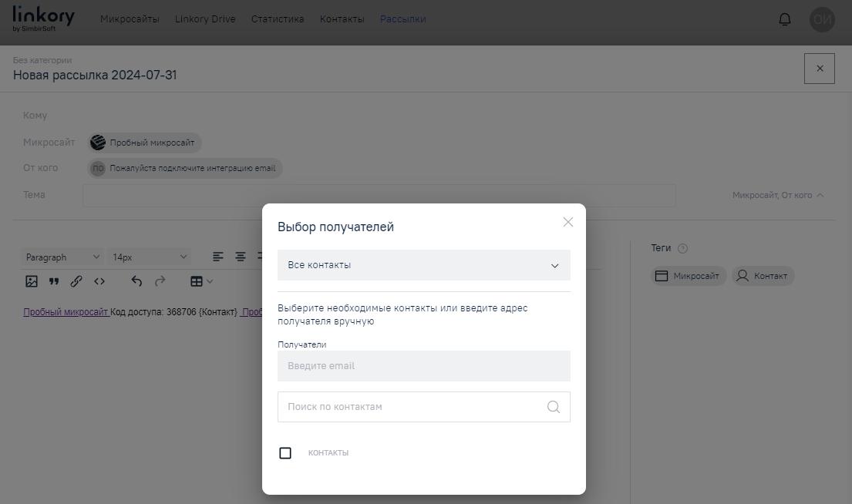Open the Paragraph style dropdown
The width and height of the screenshot is (852, 504).
click(62, 257)
